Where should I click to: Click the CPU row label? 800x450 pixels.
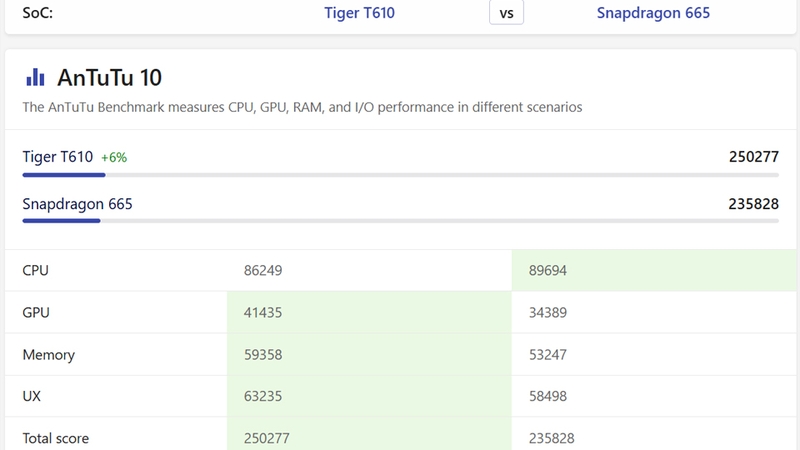[35, 270]
